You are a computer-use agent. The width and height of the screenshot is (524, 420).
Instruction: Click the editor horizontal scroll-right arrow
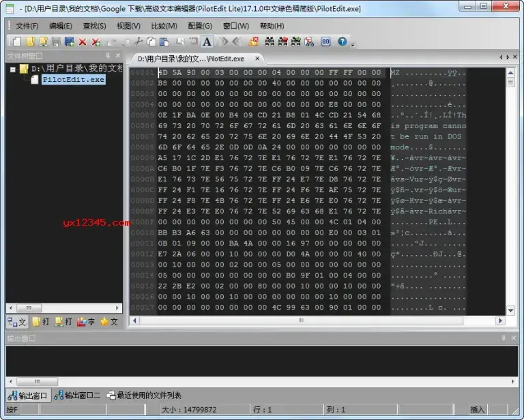click(500, 320)
